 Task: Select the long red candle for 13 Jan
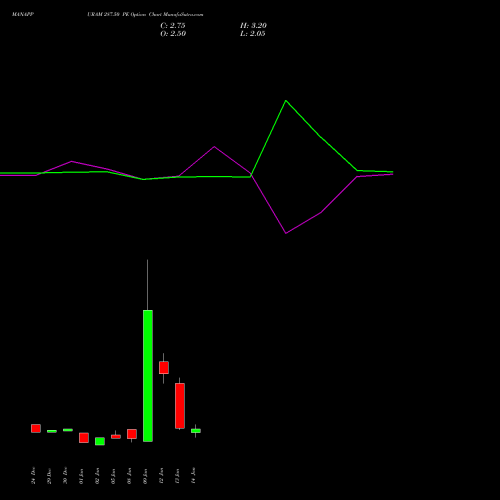(x=180, y=406)
